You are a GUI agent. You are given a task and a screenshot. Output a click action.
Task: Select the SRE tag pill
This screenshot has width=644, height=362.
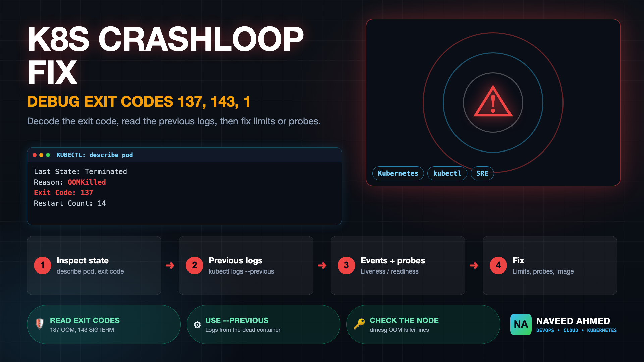[x=482, y=173]
